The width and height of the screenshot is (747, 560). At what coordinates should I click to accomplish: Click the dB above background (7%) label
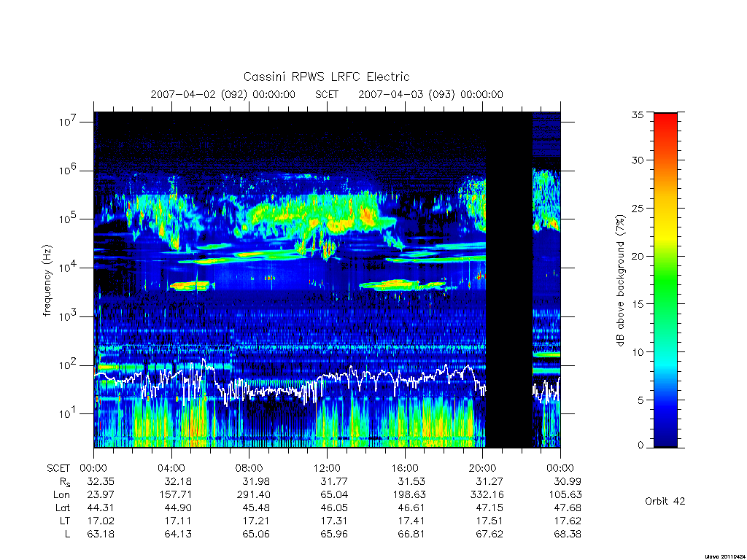point(620,280)
